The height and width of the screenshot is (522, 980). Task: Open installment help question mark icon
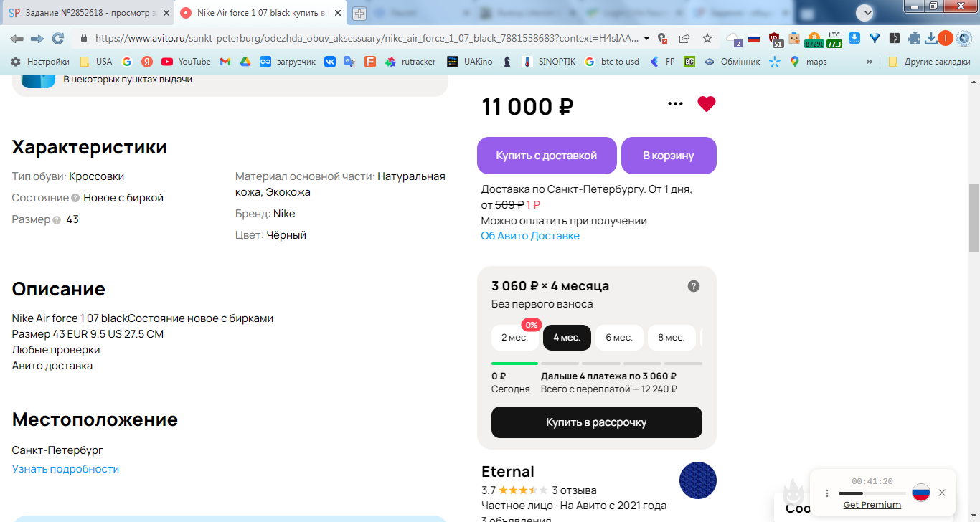coord(694,286)
